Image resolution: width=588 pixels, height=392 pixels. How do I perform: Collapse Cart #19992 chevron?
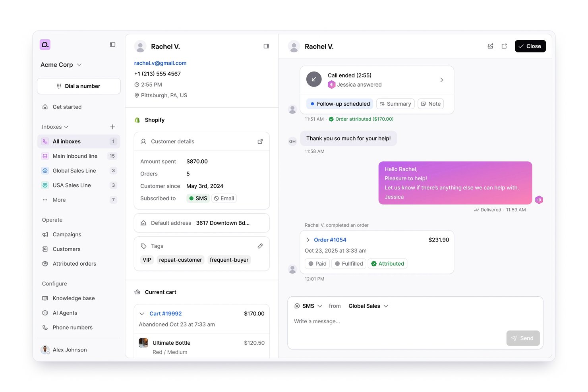[142, 314]
